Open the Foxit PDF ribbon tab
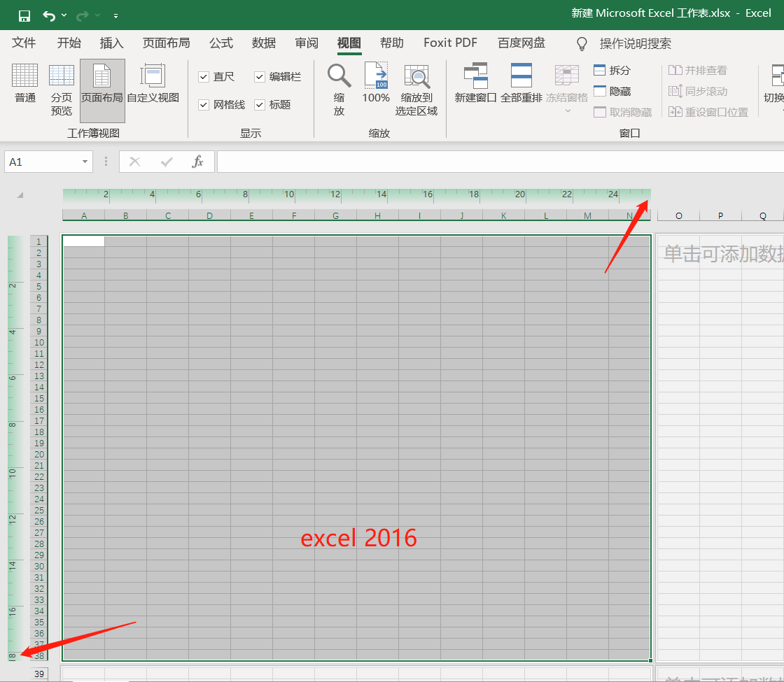The width and height of the screenshot is (784, 682). tap(450, 43)
